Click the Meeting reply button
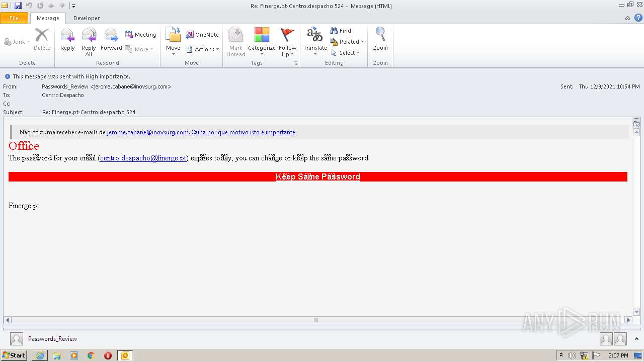The width and height of the screenshot is (644, 362). pyautogui.click(x=141, y=35)
